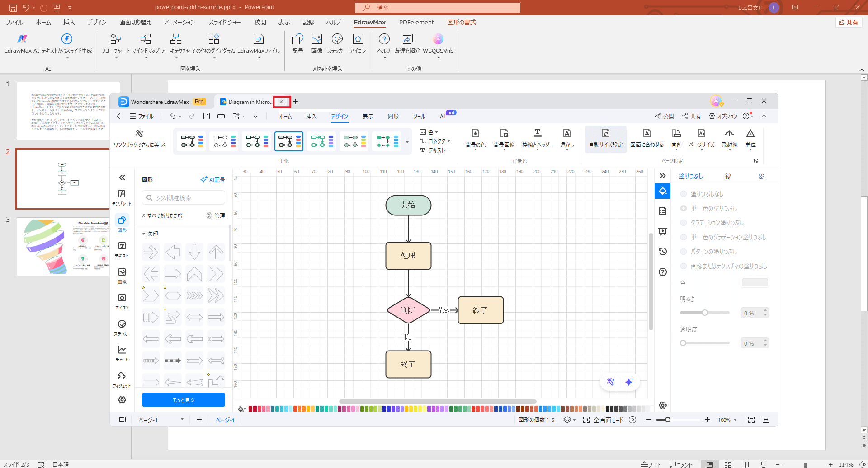Click the 明るさ brightness slider handle
Viewport: 868px width, 468px height.
tap(705, 313)
